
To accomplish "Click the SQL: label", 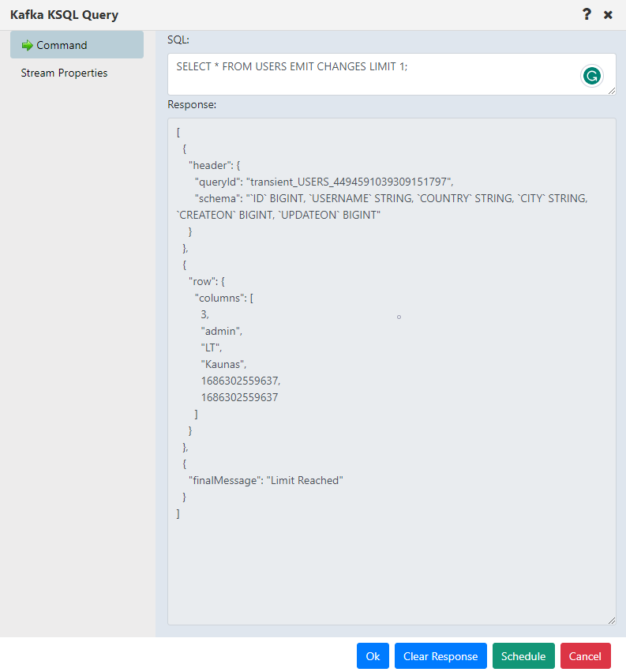I will pos(178,39).
